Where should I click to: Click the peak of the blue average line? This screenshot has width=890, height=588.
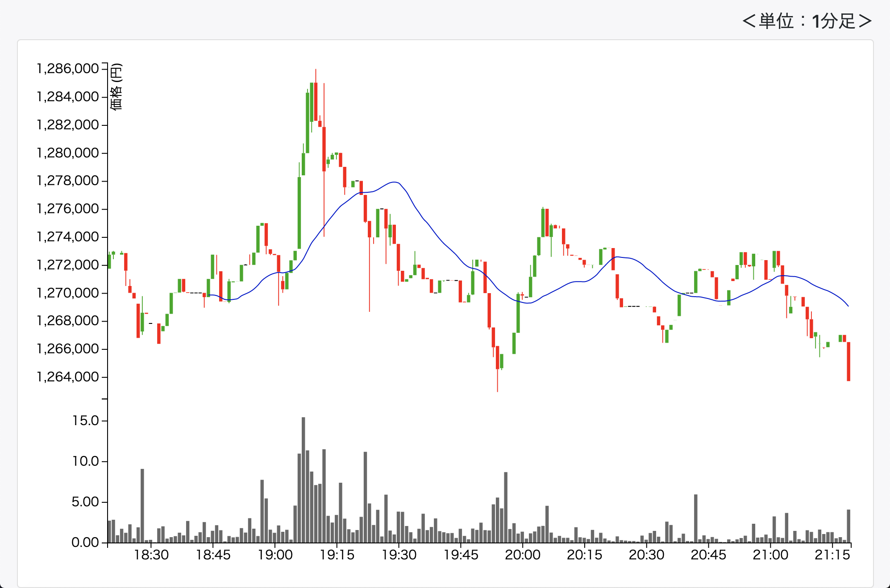pyautogui.click(x=395, y=182)
